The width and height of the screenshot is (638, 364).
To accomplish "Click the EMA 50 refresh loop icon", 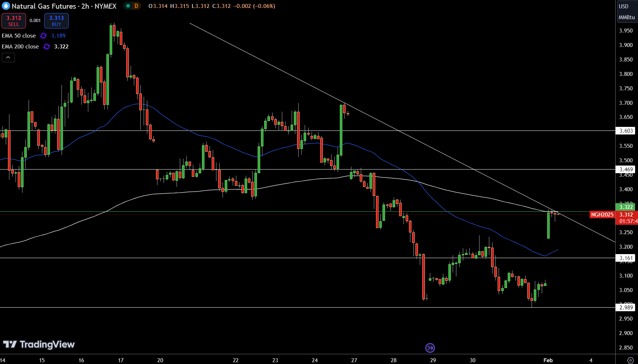I will (x=43, y=36).
